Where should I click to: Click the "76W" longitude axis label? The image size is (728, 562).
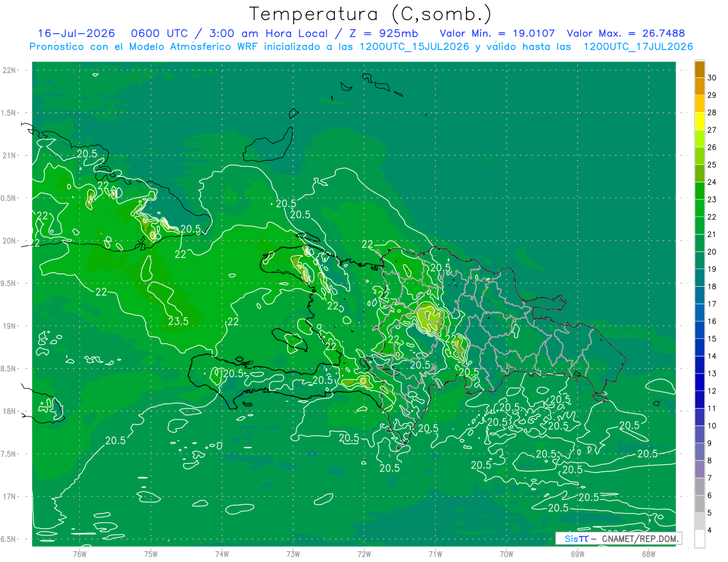(80, 554)
